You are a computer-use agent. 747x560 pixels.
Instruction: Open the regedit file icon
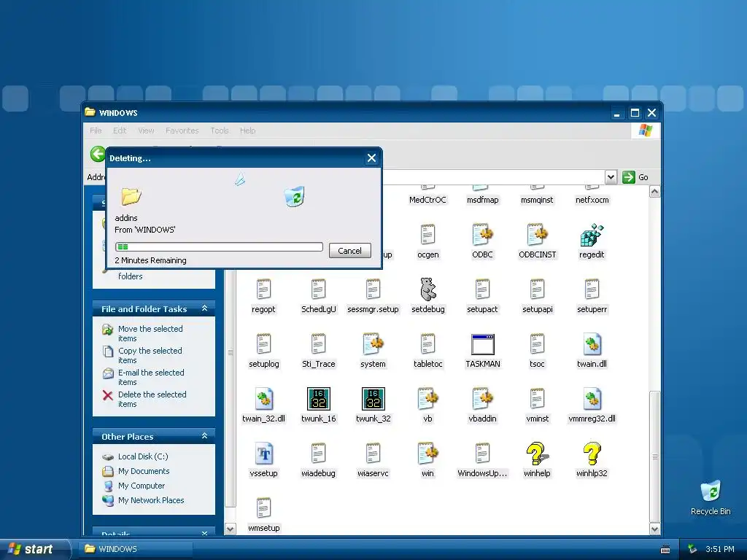click(592, 236)
